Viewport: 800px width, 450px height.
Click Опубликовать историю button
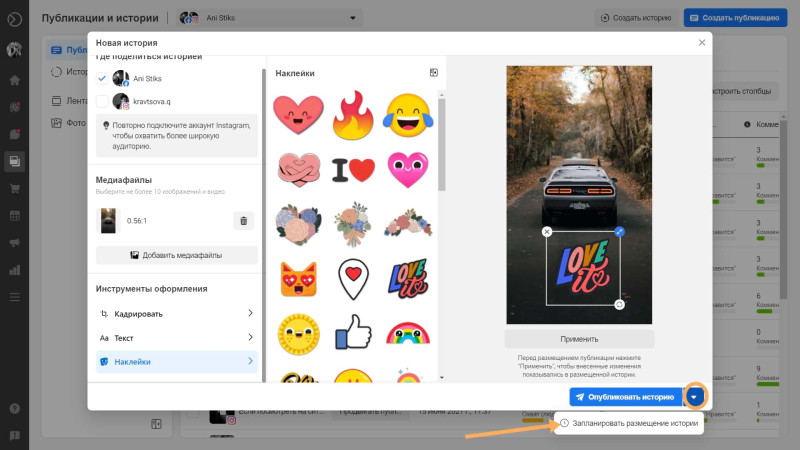(x=626, y=397)
